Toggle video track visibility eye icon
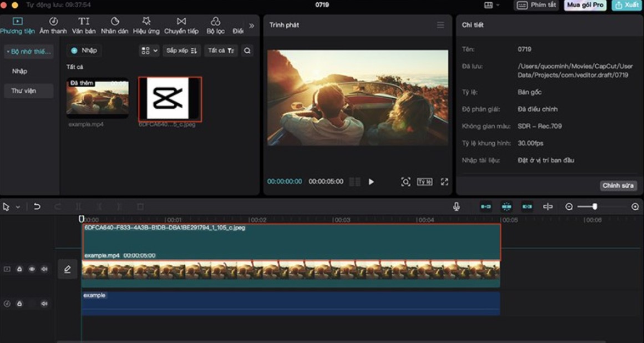This screenshot has height=343, width=644. pos(32,269)
